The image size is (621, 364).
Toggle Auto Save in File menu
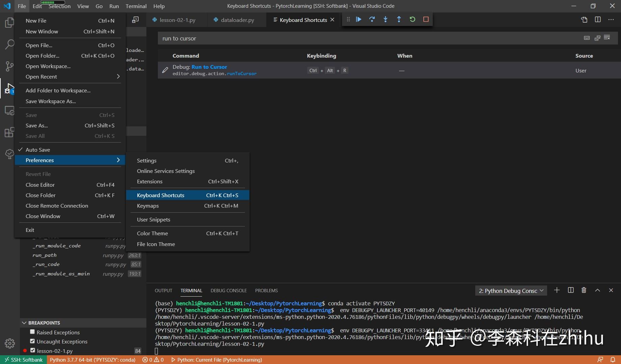coord(70,150)
